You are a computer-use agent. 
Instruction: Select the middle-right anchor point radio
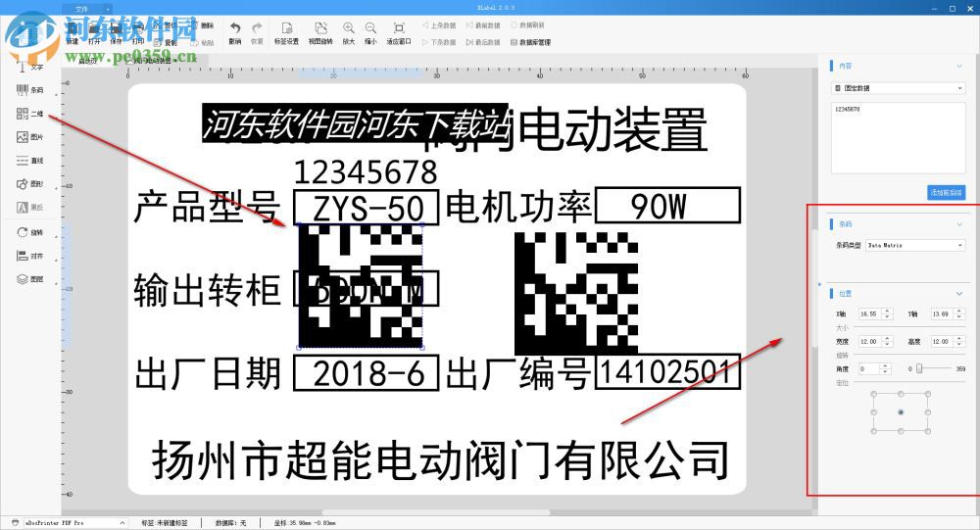[928, 412]
